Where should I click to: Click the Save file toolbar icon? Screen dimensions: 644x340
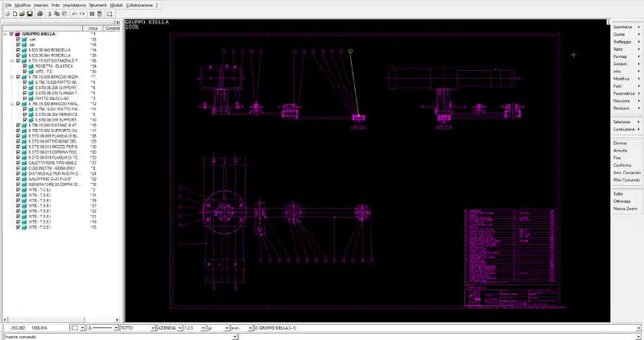tap(30, 14)
